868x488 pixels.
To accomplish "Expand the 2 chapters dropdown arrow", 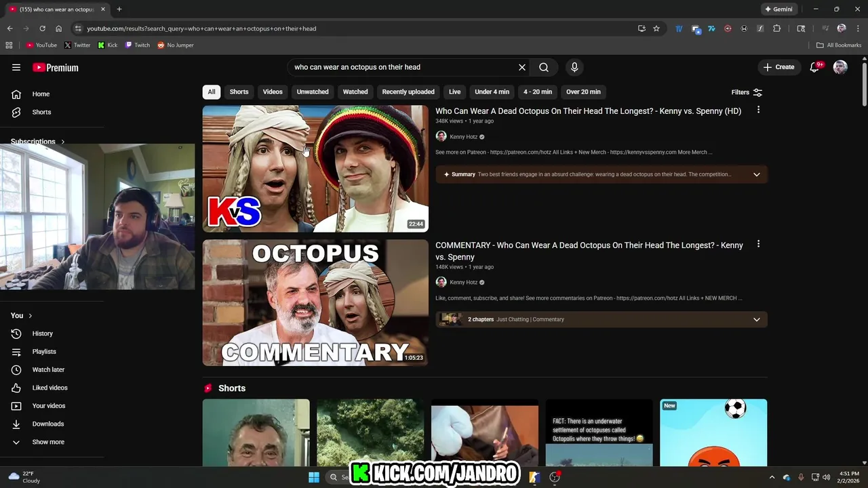I will point(757,319).
